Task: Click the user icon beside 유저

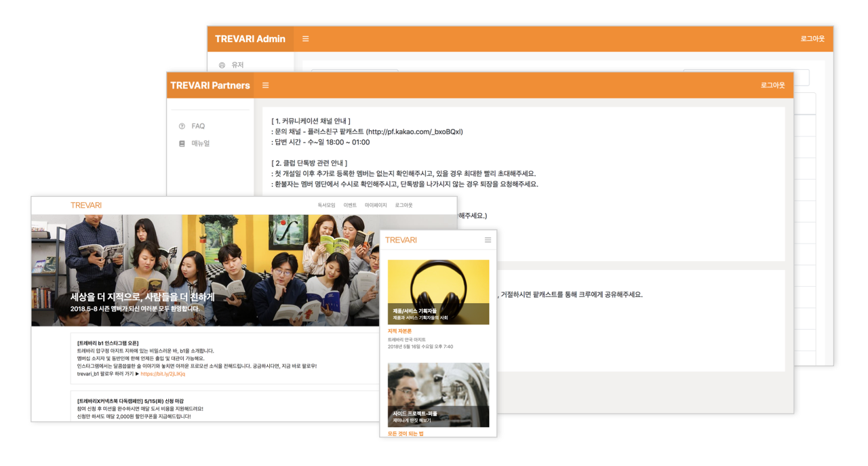Action: tap(222, 65)
